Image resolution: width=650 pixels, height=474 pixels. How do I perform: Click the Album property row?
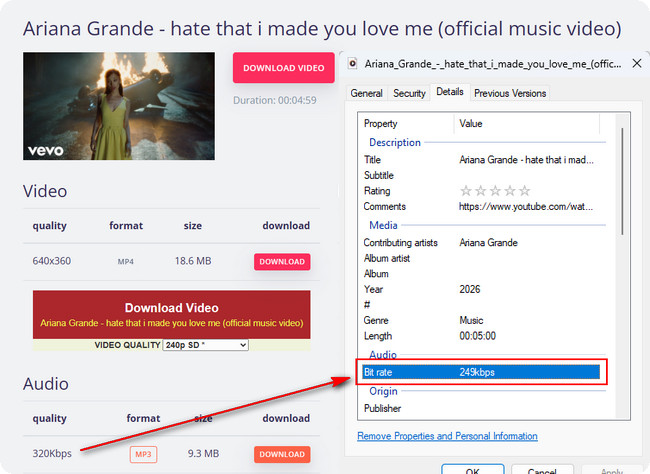point(481,274)
